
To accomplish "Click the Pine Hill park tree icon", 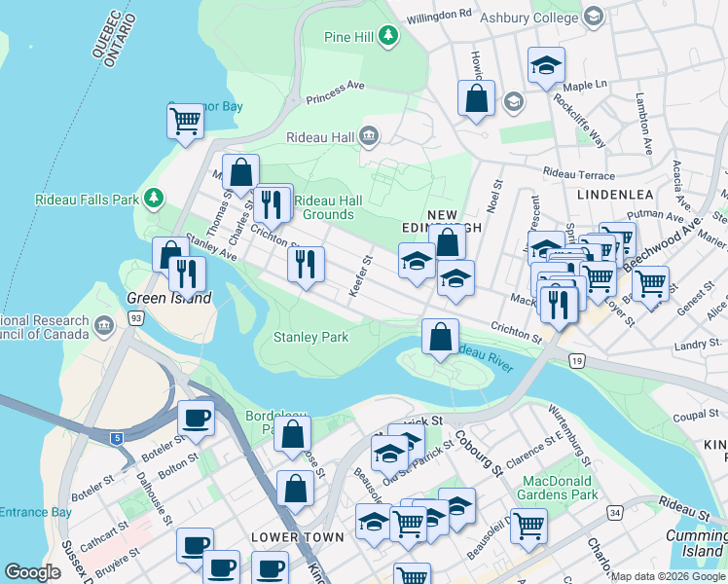I will 388,36.
